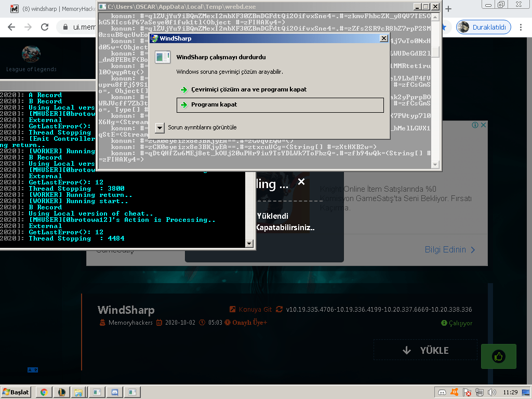
Task: Click the YÜKLE download button
Action: [x=425, y=350]
